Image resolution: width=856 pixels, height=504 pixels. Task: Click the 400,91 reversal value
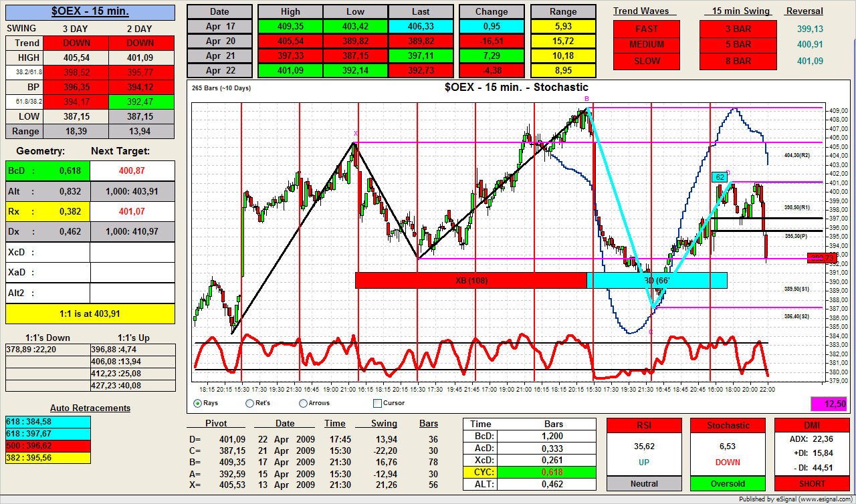tap(810, 45)
